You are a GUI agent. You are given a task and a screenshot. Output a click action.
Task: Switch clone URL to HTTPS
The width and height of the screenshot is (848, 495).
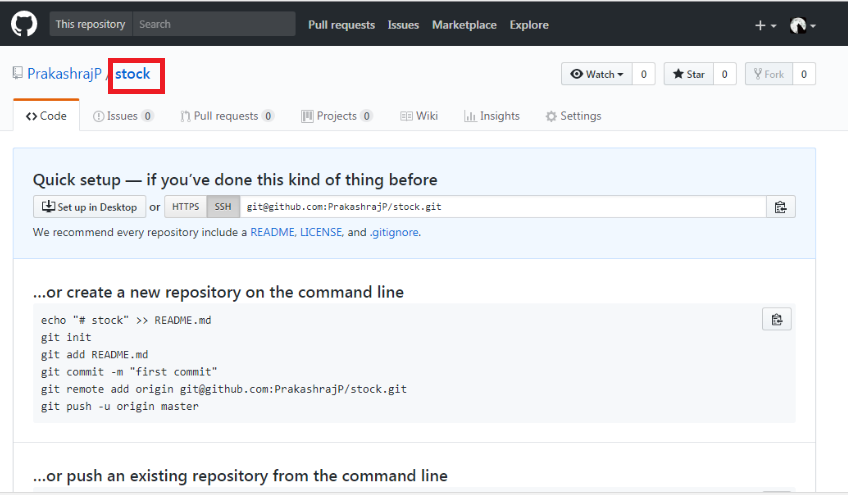click(x=185, y=207)
